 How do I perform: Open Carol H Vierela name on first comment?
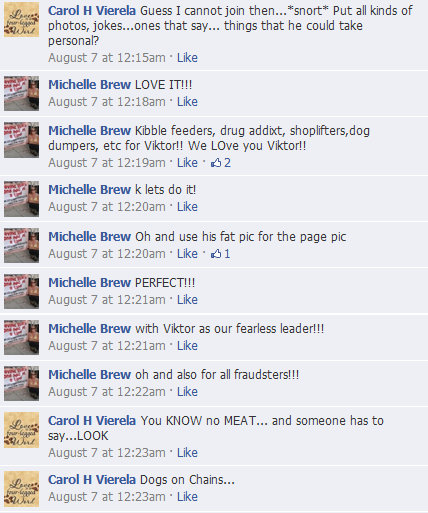(x=92, y=11)
